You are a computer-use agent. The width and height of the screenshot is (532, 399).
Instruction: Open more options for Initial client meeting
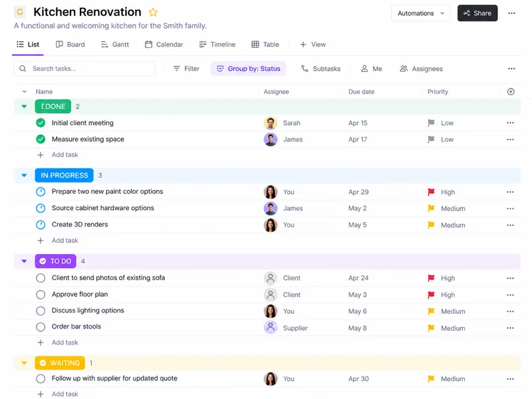[x=510, y=123]
